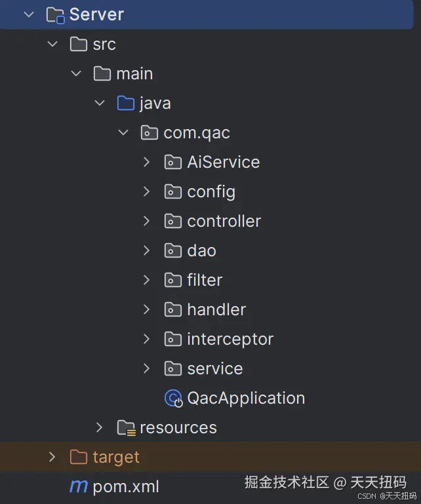Click the Maven pom.xml file icon
This screenshot has width=421, height=504.
[79, 487]
